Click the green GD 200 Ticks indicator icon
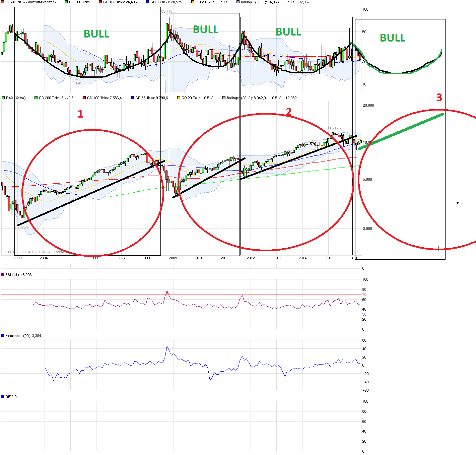Viewport: 476px width, 455px height. point(66,2)
